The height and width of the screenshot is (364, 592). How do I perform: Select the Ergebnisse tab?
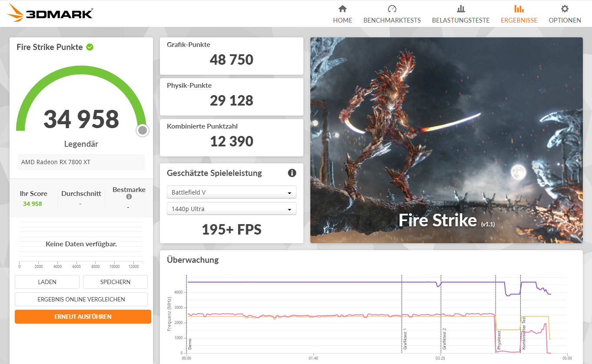click(519, 14)
